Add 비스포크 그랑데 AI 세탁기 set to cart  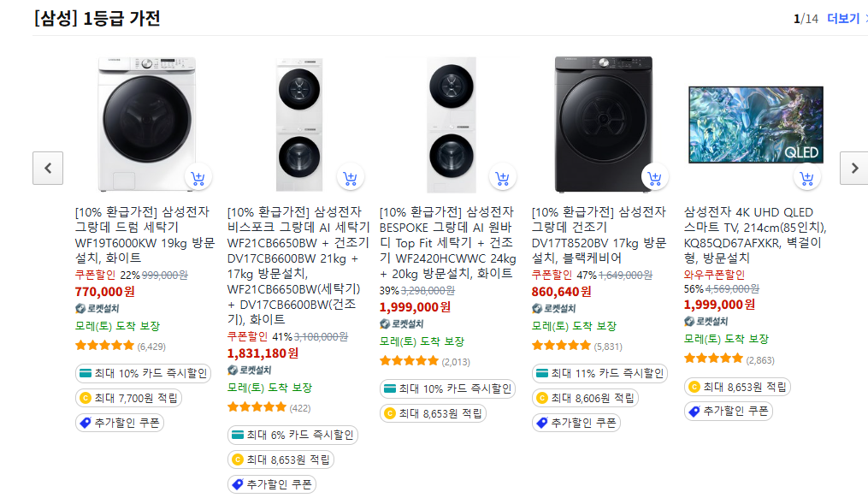(349, 178)
